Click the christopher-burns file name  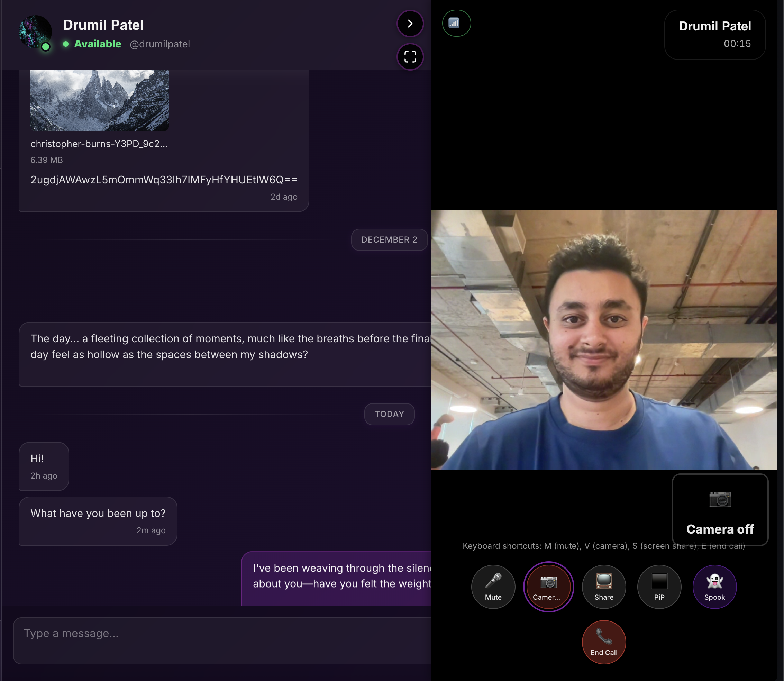pos(99,144)
